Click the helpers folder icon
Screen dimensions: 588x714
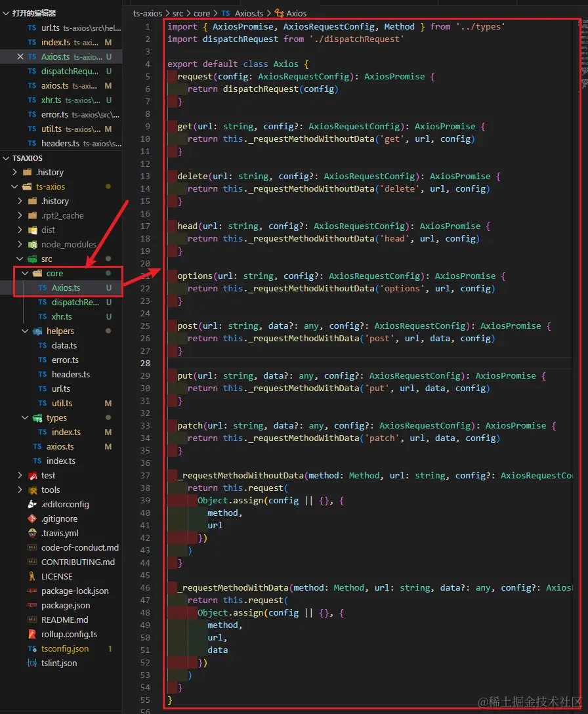(37, 331)
